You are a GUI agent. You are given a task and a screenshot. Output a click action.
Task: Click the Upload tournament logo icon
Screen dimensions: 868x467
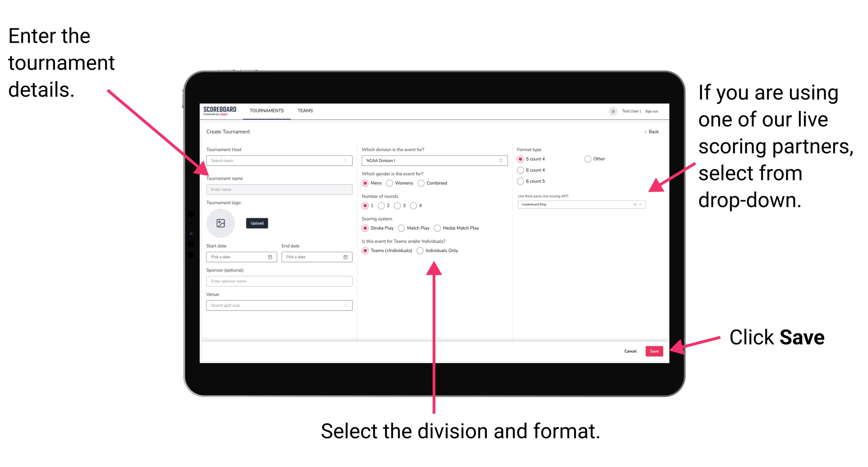tap(258, 223)
